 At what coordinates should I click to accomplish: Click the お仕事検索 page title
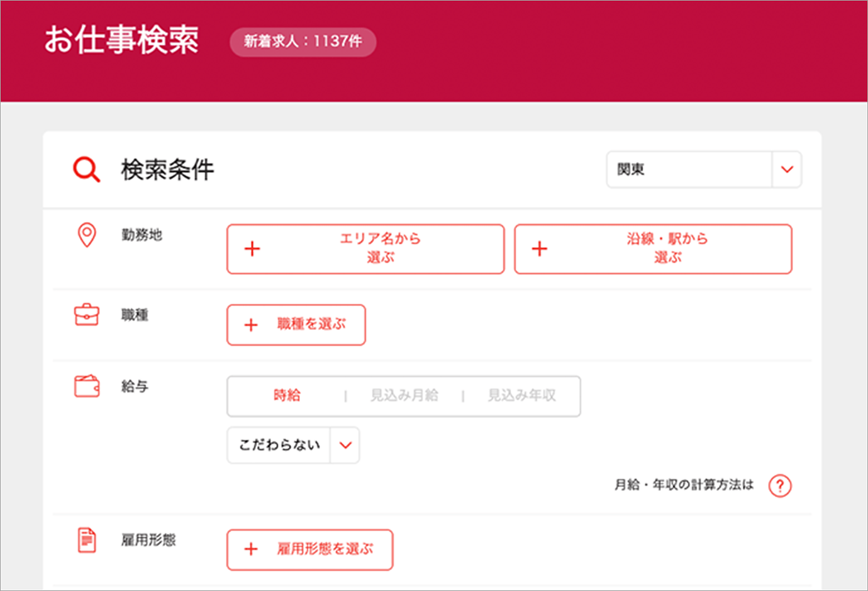pos(121,40)
